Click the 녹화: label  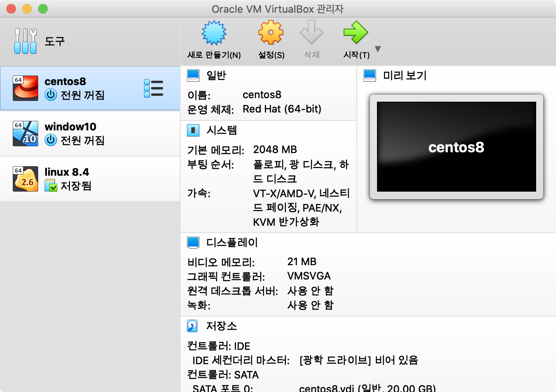tap(199, 305)
